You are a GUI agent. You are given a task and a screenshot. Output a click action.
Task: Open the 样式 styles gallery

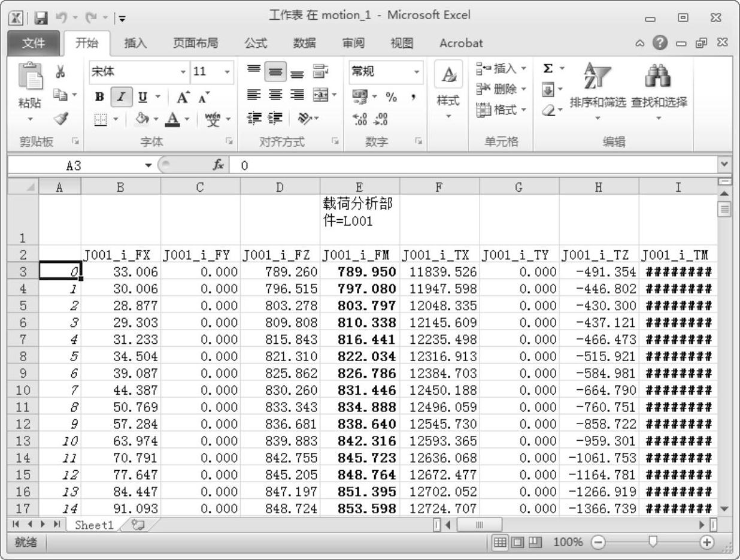pos(448,89)
